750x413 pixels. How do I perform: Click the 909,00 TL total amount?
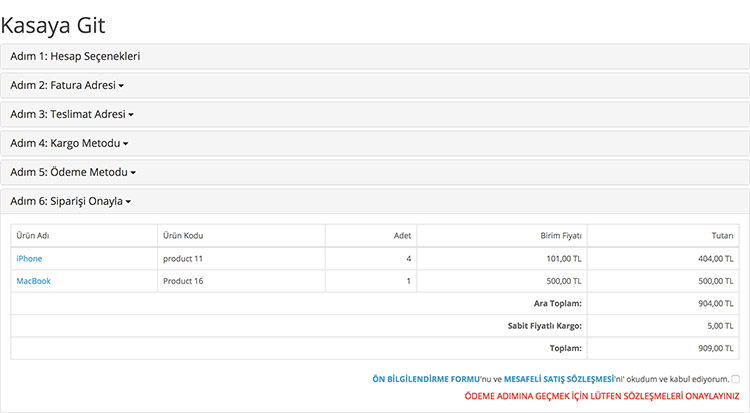tap(715, 348)
